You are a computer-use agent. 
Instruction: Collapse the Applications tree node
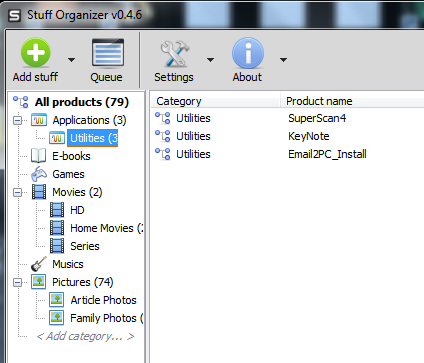[x=17, y=120]
